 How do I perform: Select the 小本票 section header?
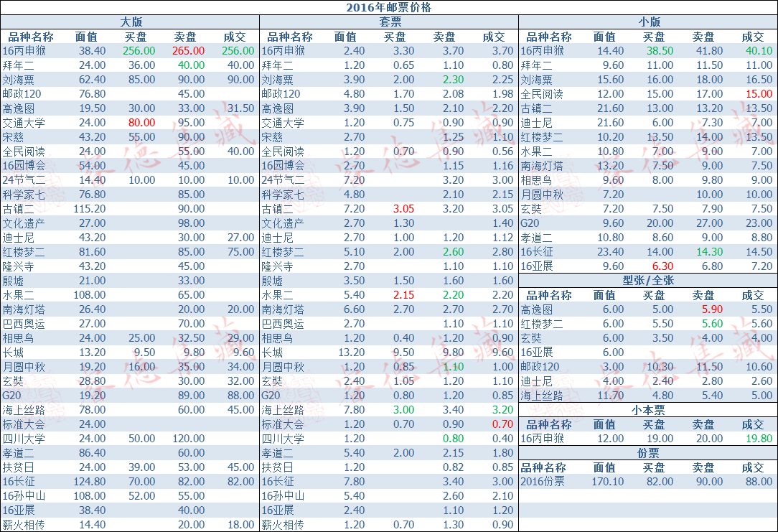pyautogui.click(x=649, y=410)
